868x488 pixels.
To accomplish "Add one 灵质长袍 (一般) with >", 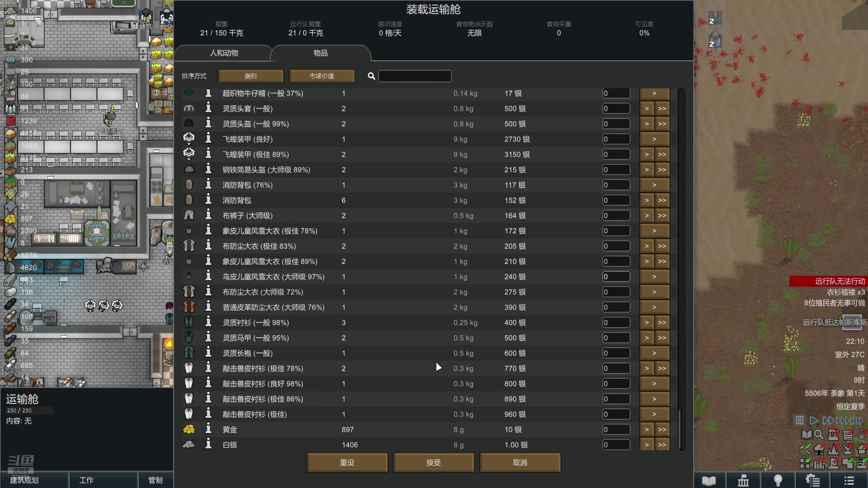I will [654, 353].
